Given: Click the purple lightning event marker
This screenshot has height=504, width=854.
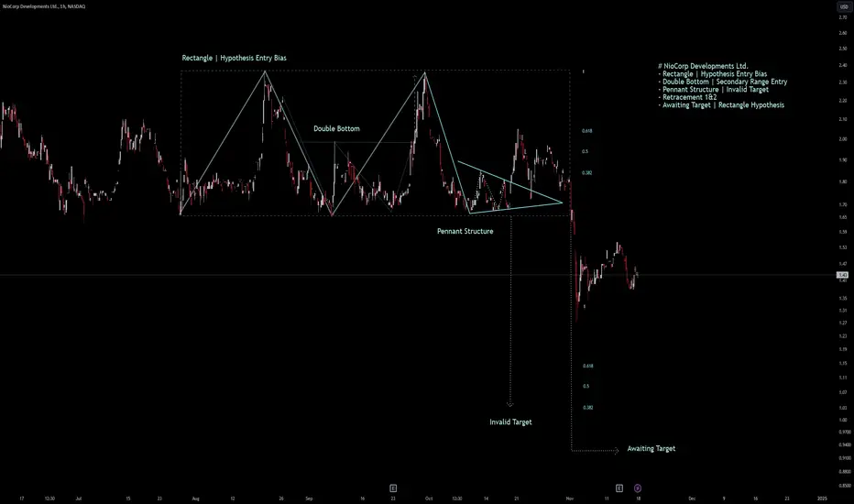Looking at the screenshot, I should (x=637, y=488).
